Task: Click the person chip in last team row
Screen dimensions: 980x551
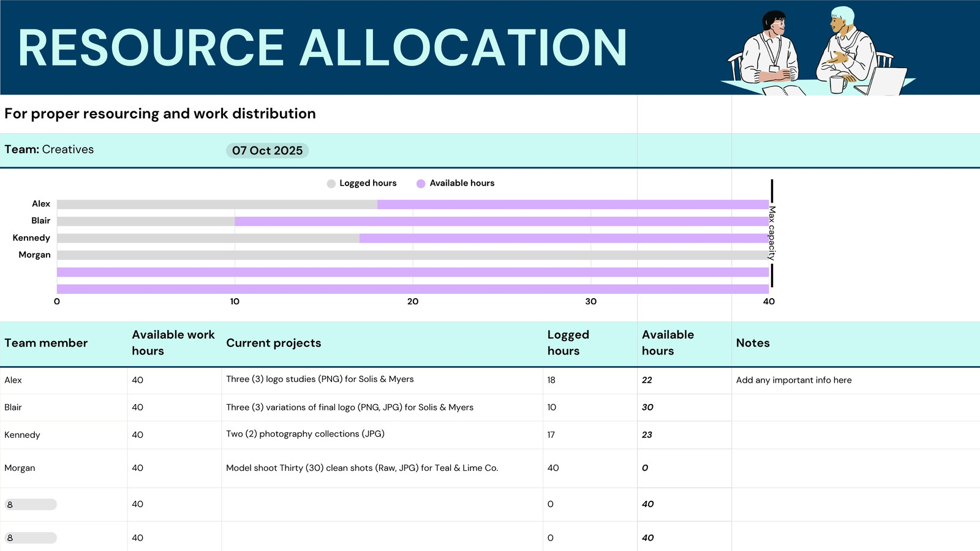Action: 31,538
